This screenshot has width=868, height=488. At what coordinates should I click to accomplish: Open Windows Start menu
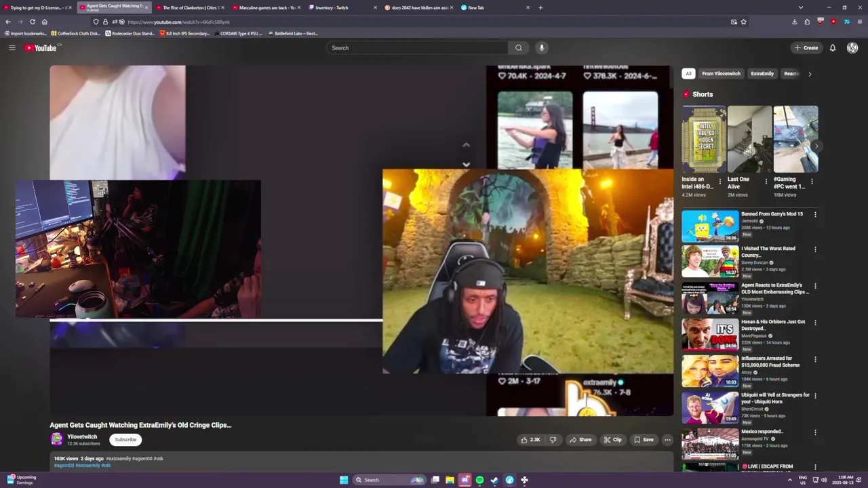[344, 480]
